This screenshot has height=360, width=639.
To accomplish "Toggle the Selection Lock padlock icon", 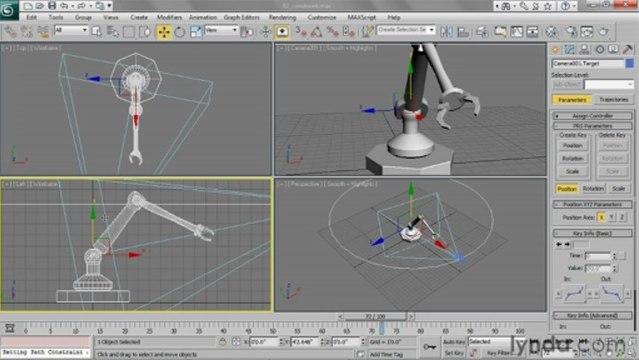I will coord(223,342).
